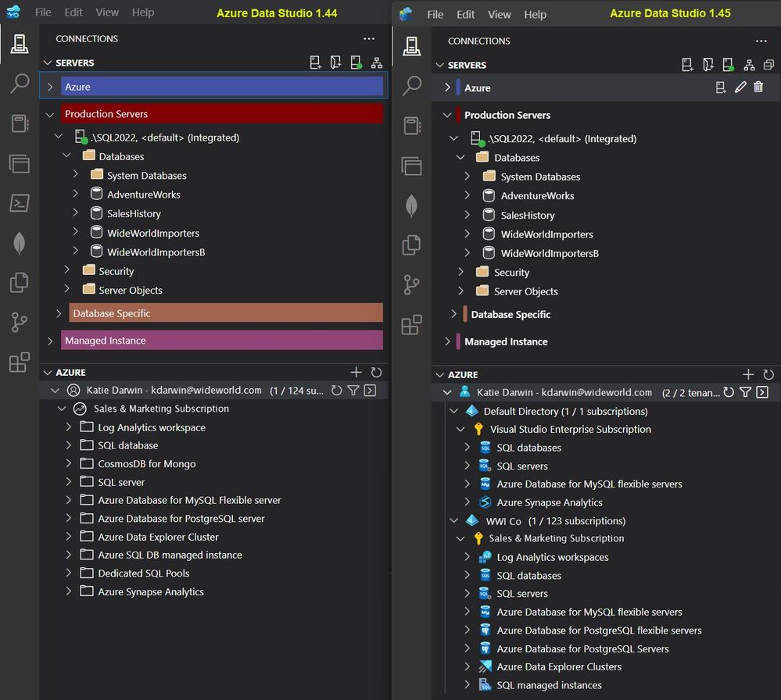Open Extensions icon in 1.45 activity bar
The image size is (781, 700).
pyautogui.click(x=411, y=324)
